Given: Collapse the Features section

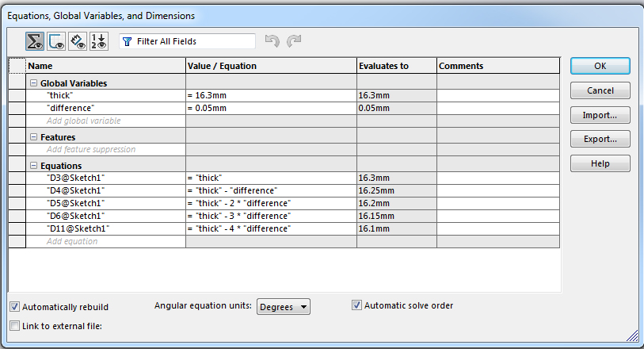Looking at the screenshot, I should (x=33, y=137).
